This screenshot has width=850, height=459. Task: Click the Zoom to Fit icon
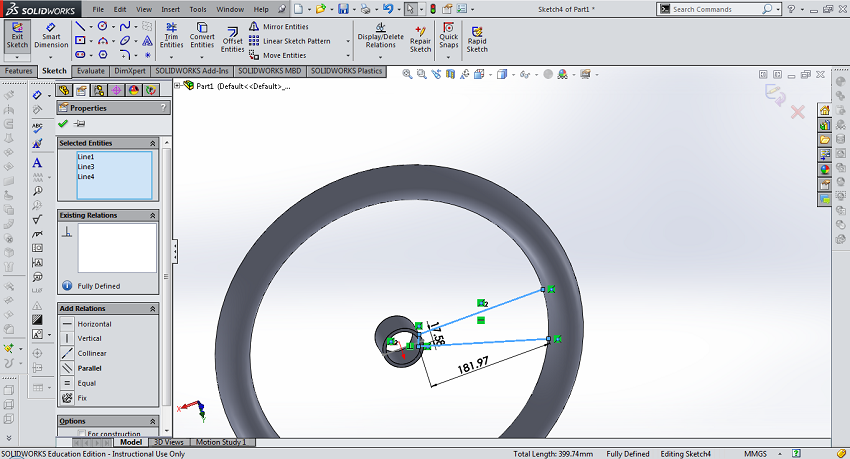[x=407, y=74]
